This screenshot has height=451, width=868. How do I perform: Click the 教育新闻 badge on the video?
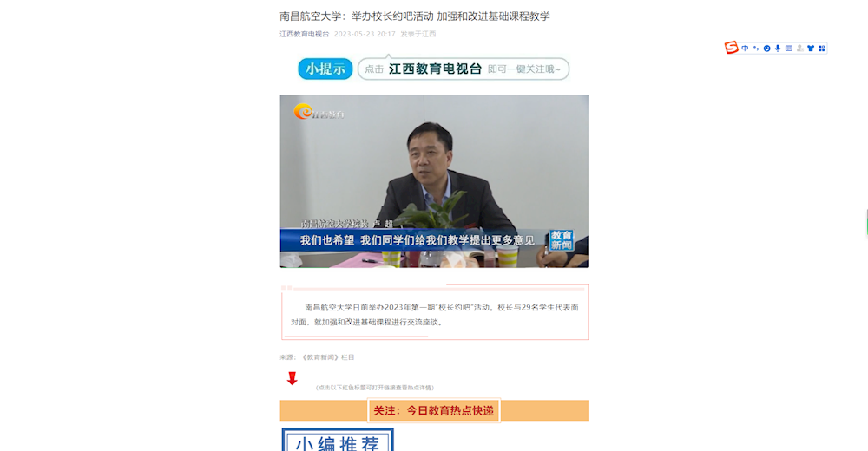coord(561,240)
